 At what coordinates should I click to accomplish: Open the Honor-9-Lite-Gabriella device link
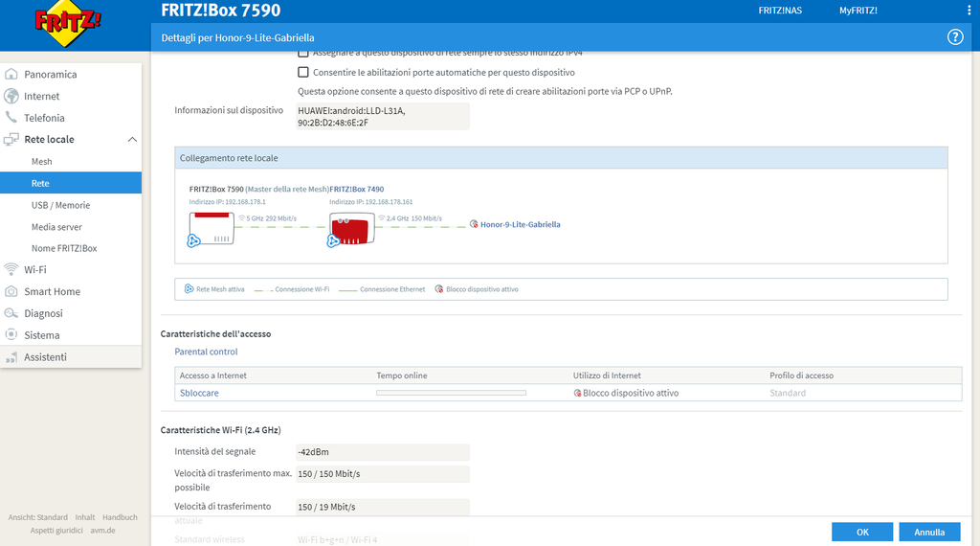point(520,224)
